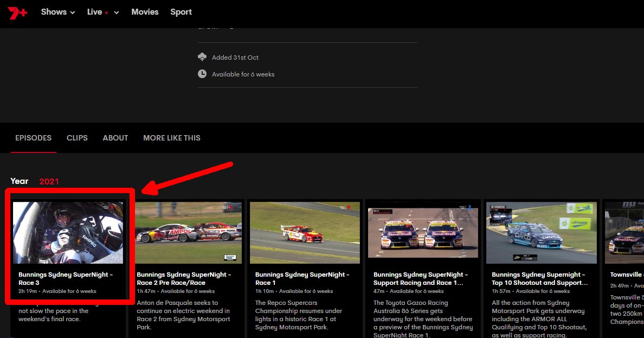644x338 pixels.
Task: Click title Bunnings Sydney SuperNight - Race 1
Action: tap(302, 278)
